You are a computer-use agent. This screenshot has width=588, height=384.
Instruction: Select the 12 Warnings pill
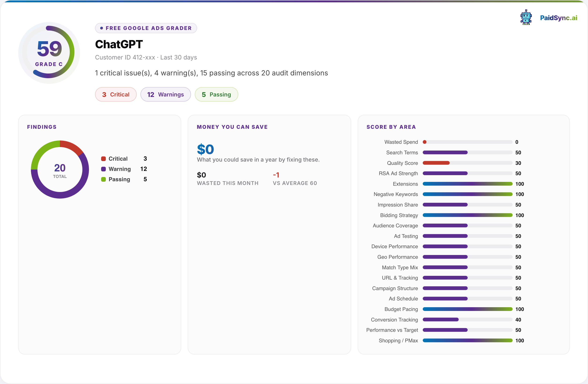pos(165,94)
